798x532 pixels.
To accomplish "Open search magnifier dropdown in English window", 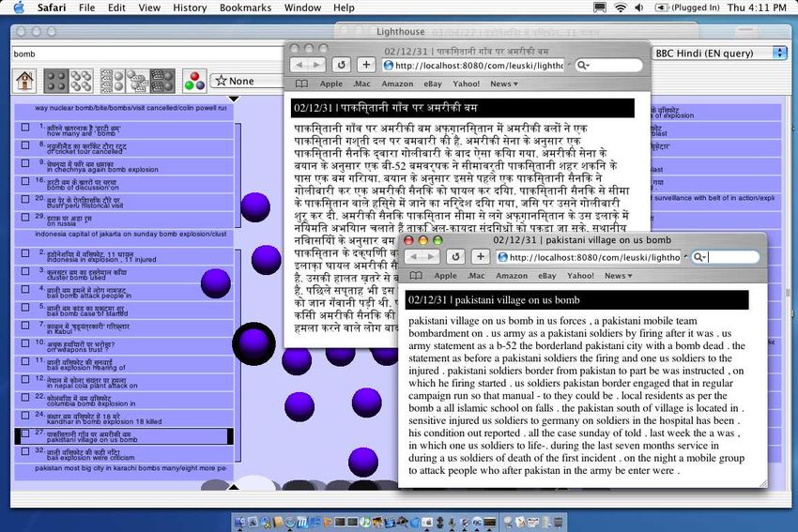I will [700, 257].
